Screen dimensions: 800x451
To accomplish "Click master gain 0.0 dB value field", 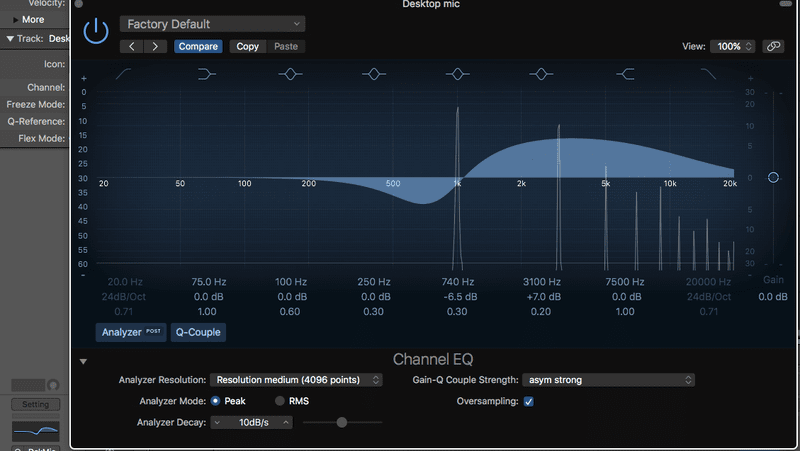I will click(772, 297).
